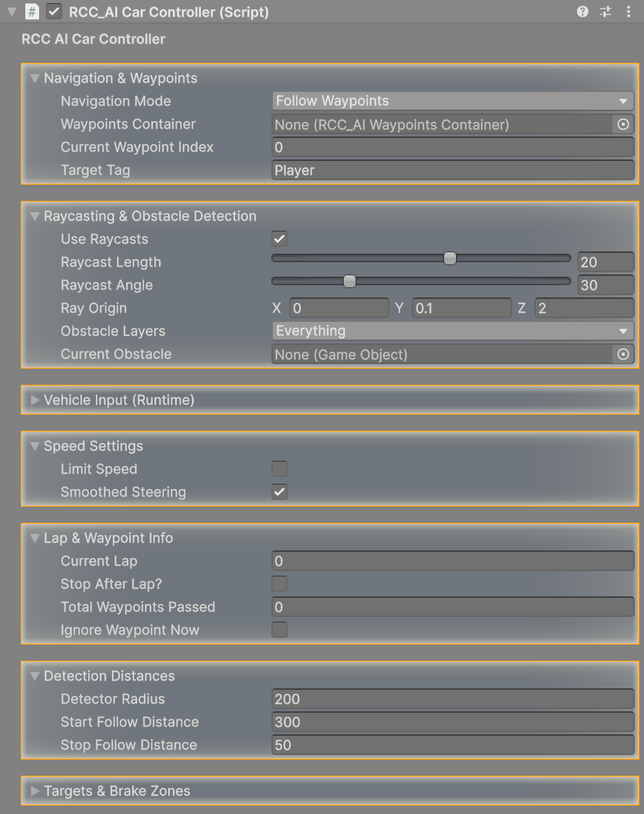Screen dimensions: 644x814
Task: Open Obstacle Layers dropdown
Action: [453, 330]
